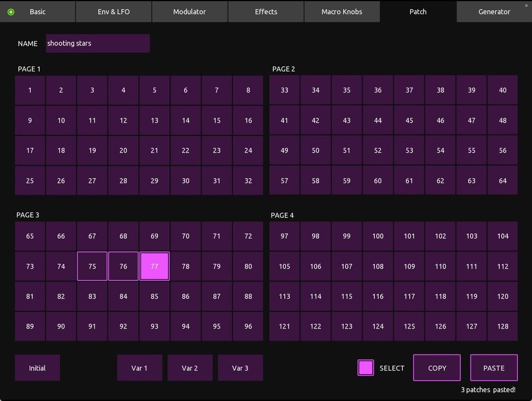The image size is (532, 401).
Task: Select patch slot 83
Action: (x=92, y=296)
